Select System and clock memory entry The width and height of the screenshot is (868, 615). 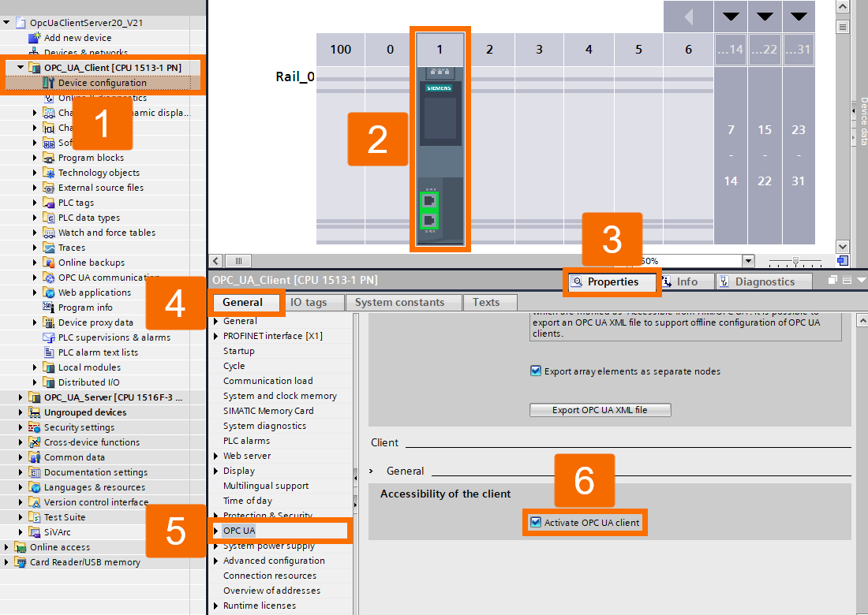[279, 396]
